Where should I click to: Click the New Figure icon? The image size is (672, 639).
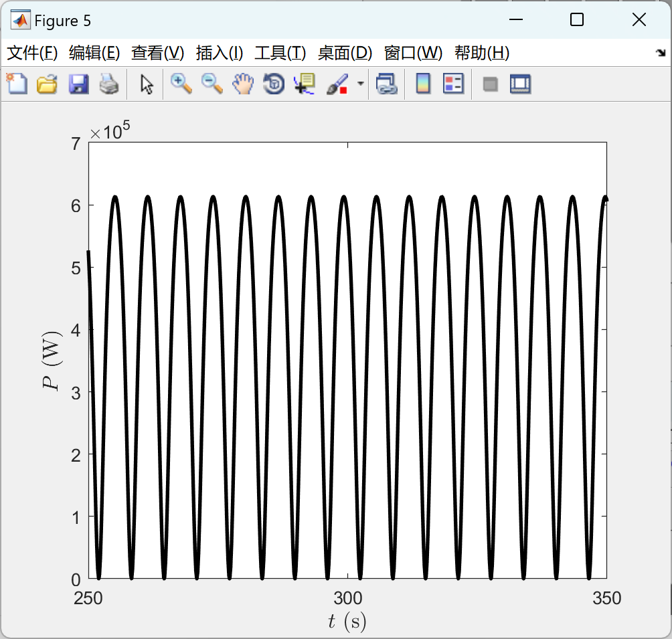(x=17, y=84)
